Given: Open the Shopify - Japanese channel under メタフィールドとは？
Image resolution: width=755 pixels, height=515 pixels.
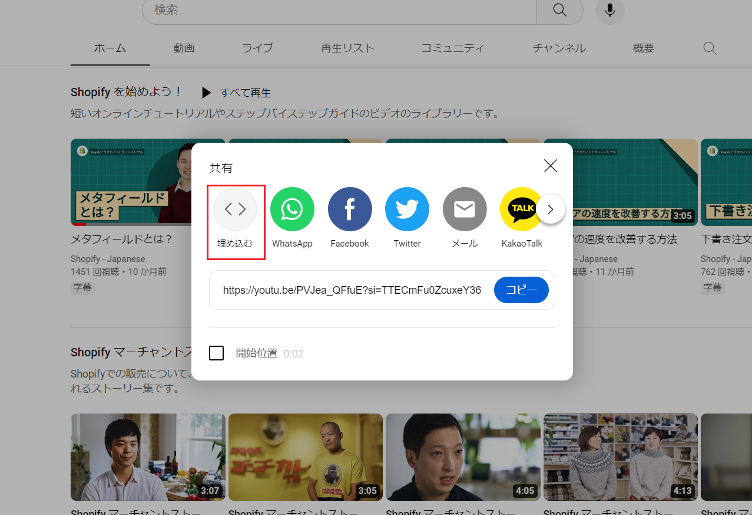Looking at the screenshot, I should 108,258.
